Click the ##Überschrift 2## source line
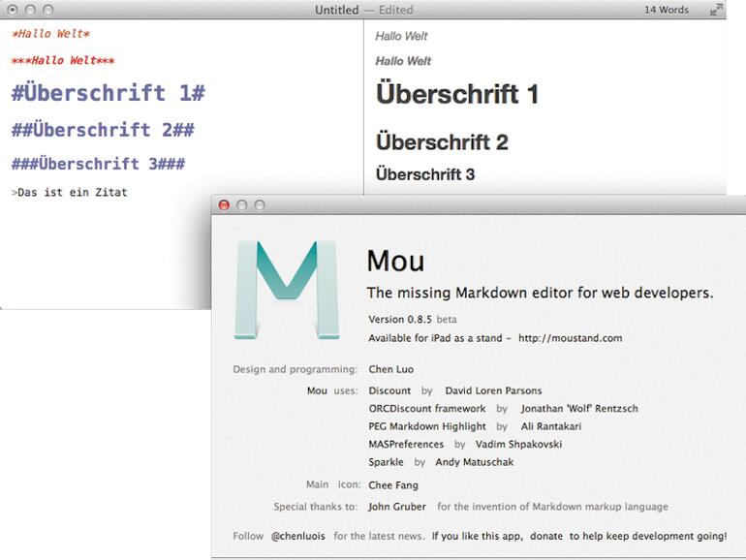 pos(103,130)
